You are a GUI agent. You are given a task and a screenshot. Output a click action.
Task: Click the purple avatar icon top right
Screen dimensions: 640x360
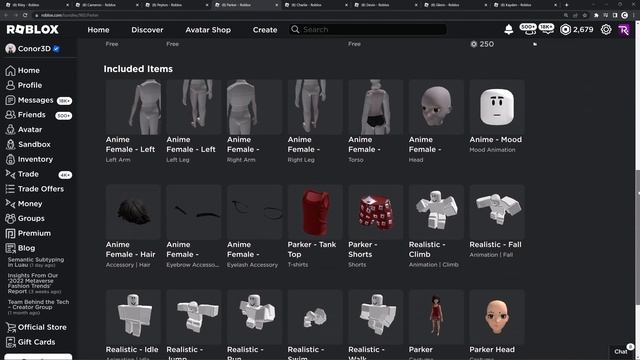[x=624, y=29]
